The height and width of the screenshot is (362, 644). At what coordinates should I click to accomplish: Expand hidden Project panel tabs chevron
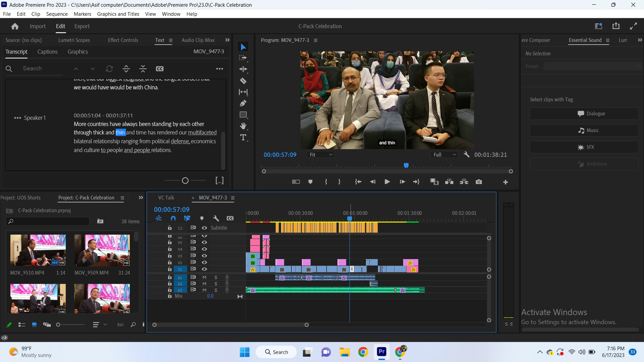[141, 197]
